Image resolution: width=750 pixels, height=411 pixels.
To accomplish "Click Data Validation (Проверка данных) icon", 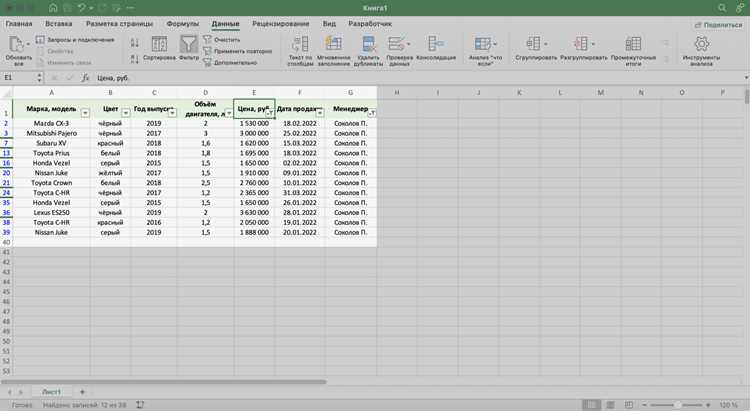I will [396, 44].
